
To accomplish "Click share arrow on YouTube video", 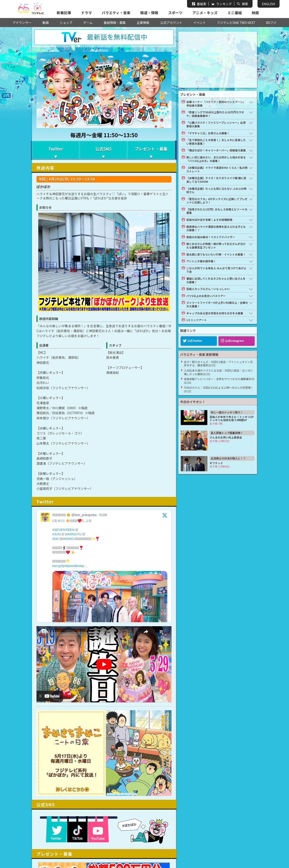I will [x=146, y=632].
